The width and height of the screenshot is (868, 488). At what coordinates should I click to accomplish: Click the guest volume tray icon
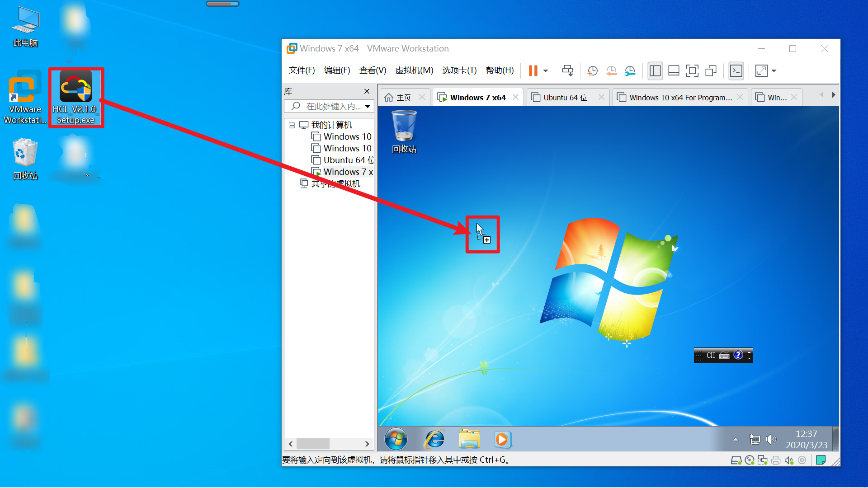(771, 439)
